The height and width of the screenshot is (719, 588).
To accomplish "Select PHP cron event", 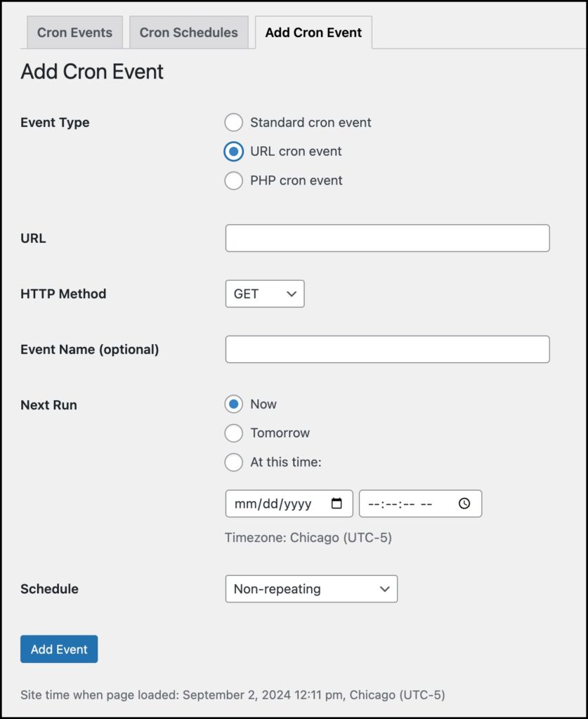I will point(233,180).
